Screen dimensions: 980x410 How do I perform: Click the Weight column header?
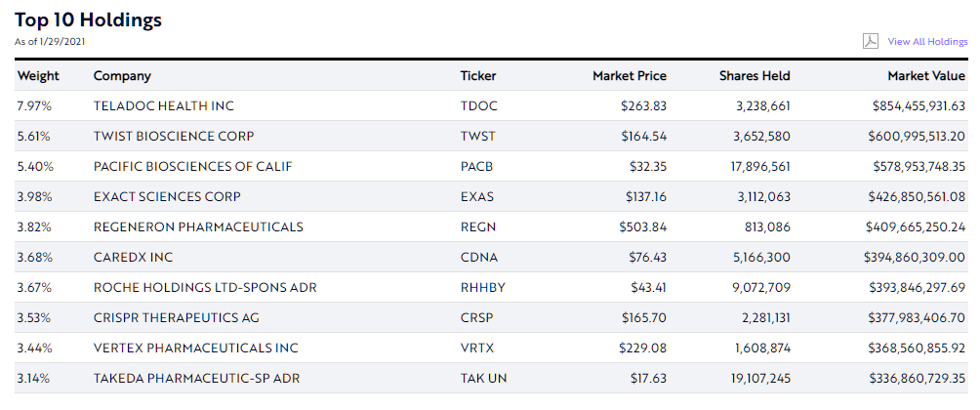(x=38, y=76)
